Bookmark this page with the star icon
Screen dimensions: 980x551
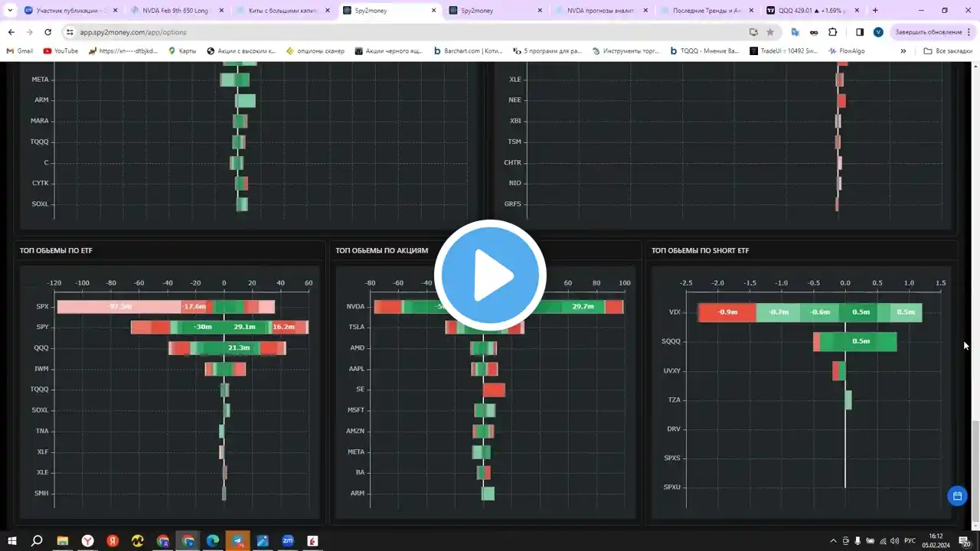point(770,32)
